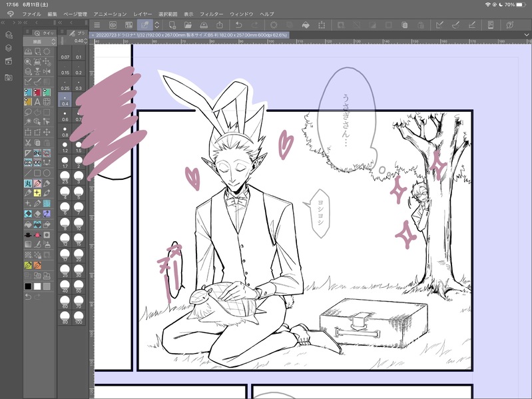Click the highlighted touch-gesture icon in command bar
The width and height of the screenshot is (532, 399).
pyautogui.click(x=145, y=25)
